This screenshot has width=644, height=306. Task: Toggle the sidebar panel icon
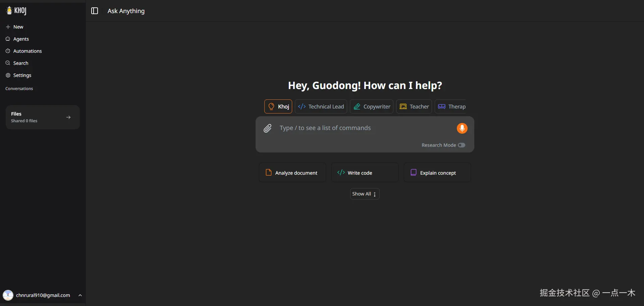click(95, 11)
